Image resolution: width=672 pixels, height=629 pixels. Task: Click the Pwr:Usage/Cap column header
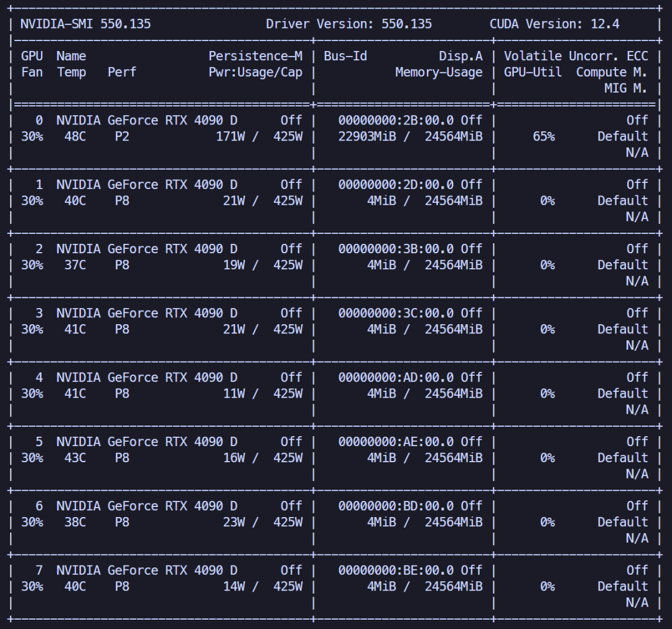(256, 72)
